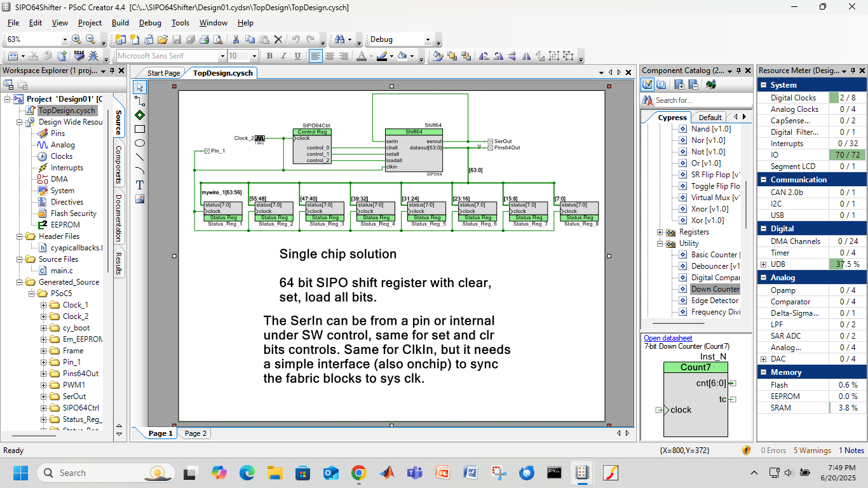Open the 63% zoom level dropdown
868x488 pixels.
pyautogui.click(x=65, y=39)
